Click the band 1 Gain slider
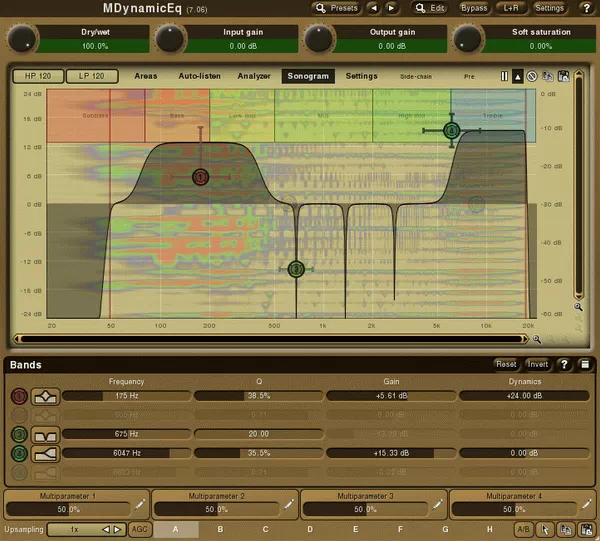Screen dimensions: 600x541 388,396
